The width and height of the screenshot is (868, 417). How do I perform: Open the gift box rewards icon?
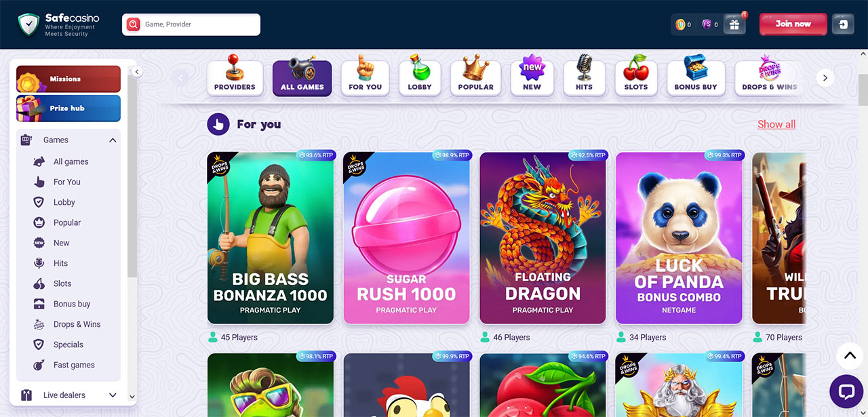[x=734, y=24]
